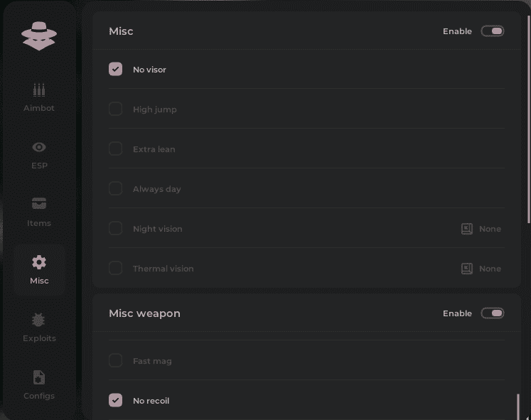Viewport: 531px width, 420px height.
Task: Click the Thermal vision keybind icon
Action: tap(467, 269)
